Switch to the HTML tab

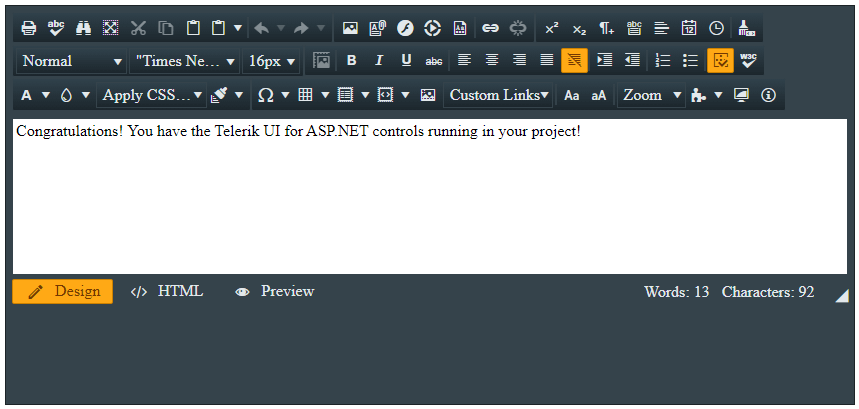pos(168,292)
